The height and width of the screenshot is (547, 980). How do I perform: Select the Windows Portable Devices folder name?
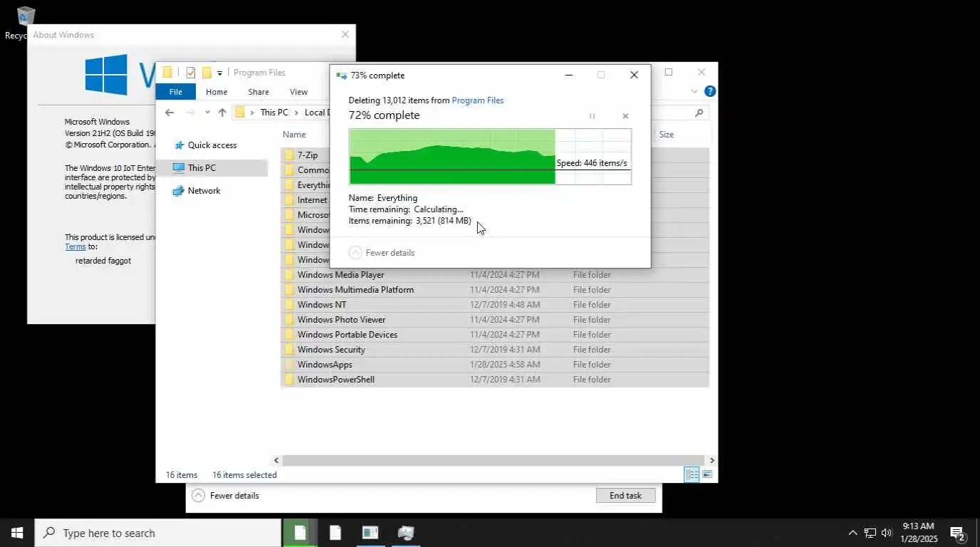click(x=348, y=335)
